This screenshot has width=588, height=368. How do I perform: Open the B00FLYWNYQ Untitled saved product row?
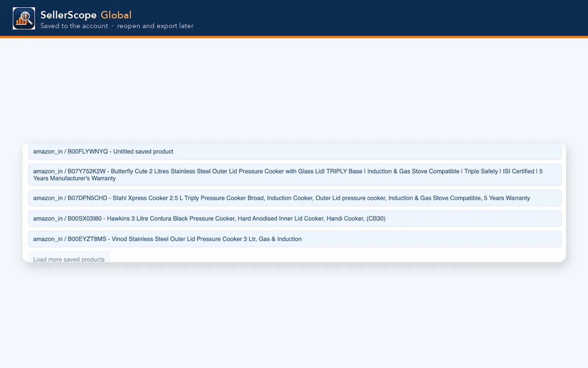click(295, 152)
